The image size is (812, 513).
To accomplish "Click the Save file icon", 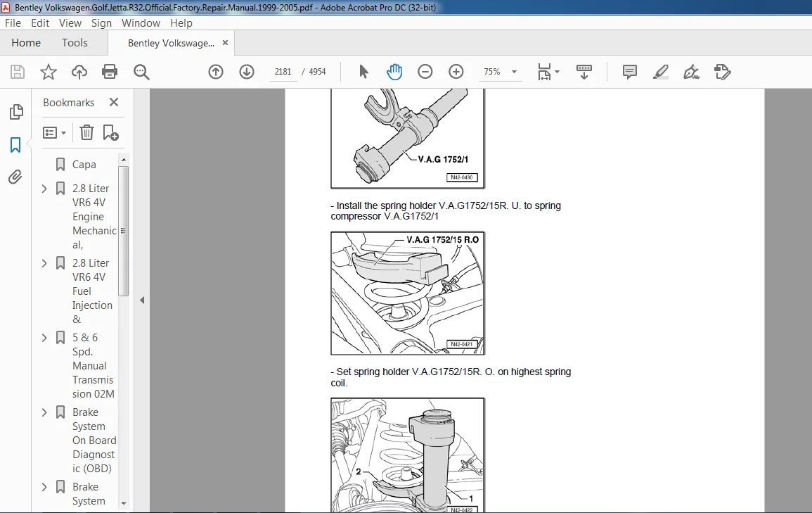I will coord(18,72).
